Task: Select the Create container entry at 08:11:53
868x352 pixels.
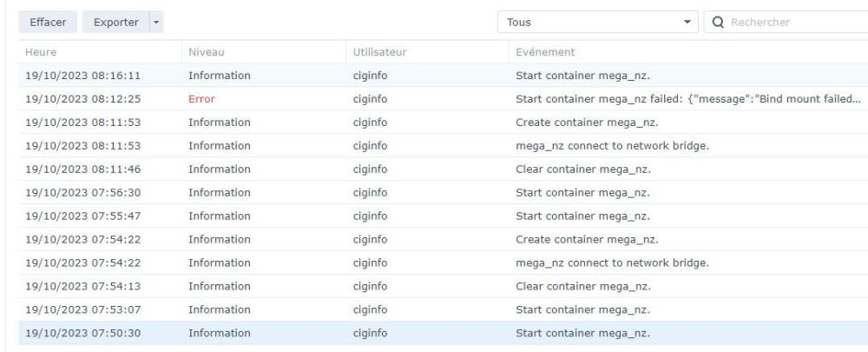Action: pos(443,122)
